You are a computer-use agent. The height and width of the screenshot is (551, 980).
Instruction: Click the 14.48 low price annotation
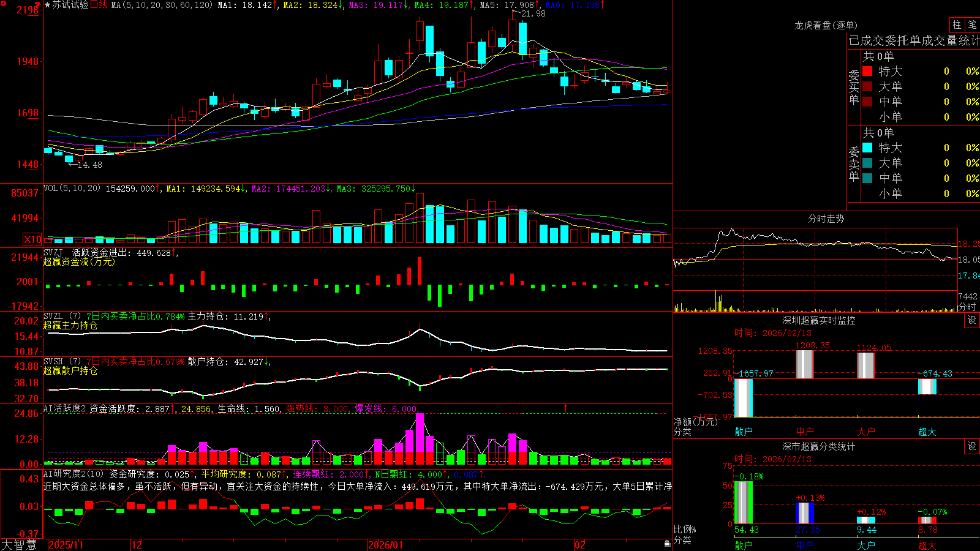(x=89, y=165)
